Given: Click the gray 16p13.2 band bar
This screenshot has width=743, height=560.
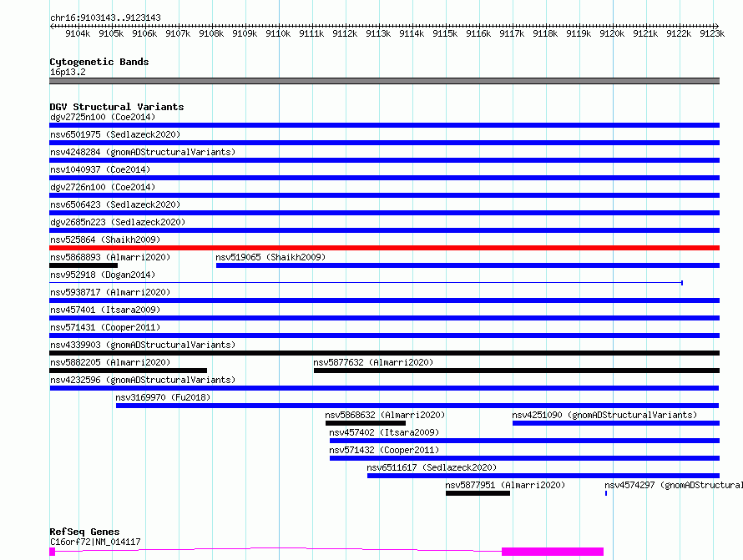Looking at the screenshot, I should point(384,81).
